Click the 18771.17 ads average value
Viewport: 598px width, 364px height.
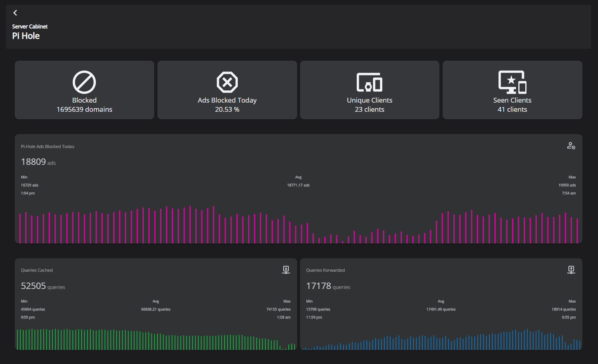[298, 185]
